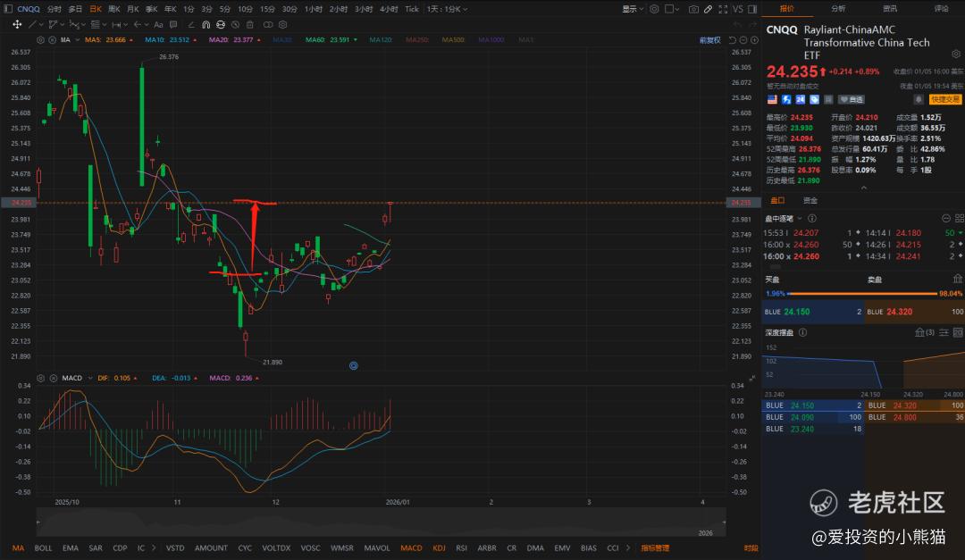The width and height of the screenshot is (965, 560).
Task: Zoom in chart with plus icon
Action: pos(754,40)
